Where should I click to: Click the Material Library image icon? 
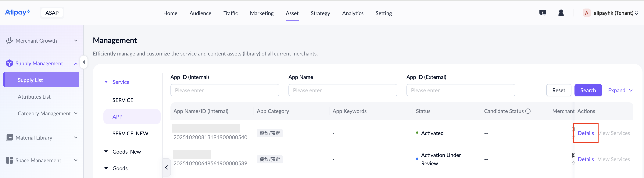tap(9, 137)
